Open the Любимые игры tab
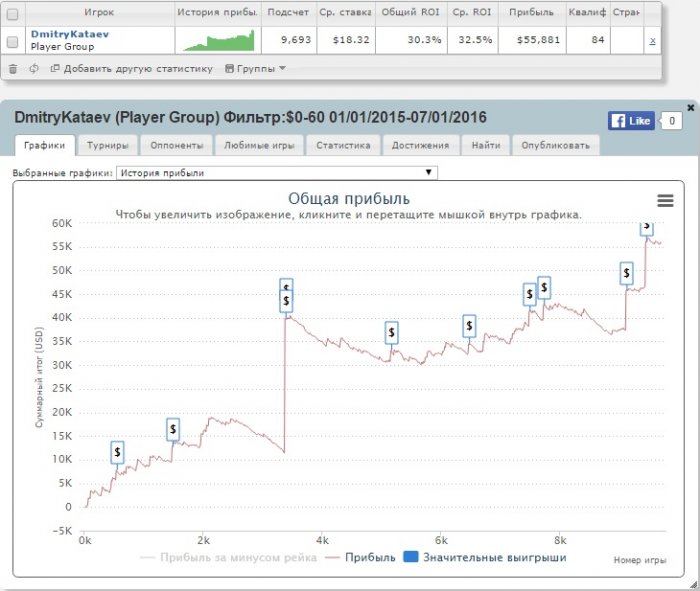 point(259,146)
